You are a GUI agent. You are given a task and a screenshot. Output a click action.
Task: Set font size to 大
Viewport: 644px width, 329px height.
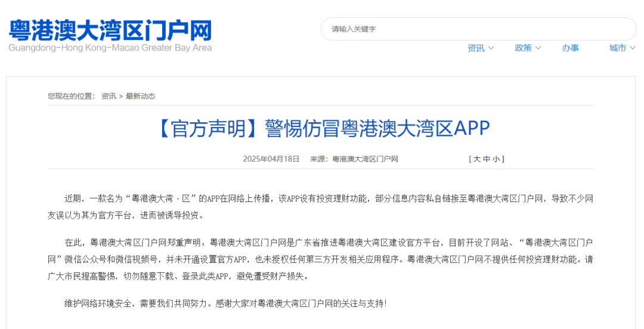[476, 159]
